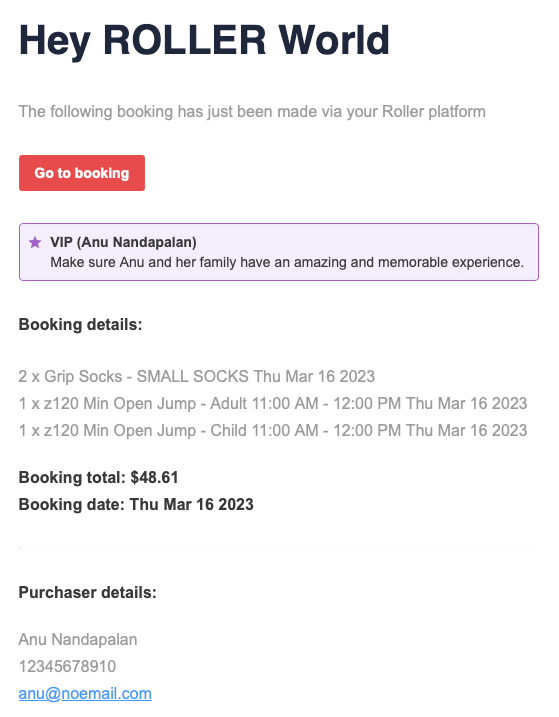
Task: Click the word ROLLER in the heading
Action: coord(184,40)
